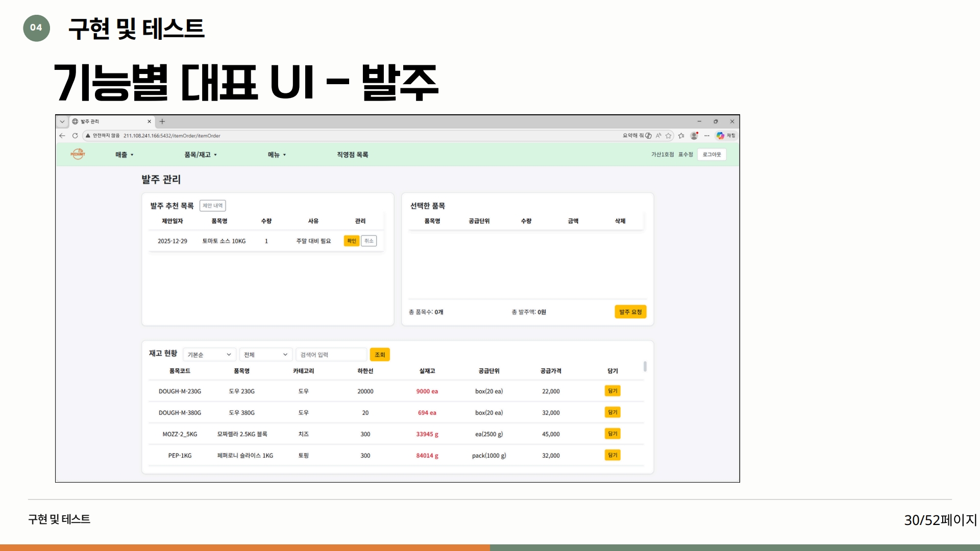This screenshot has height=551, width=980.
Task: Click the read aloud icon in address bar
Action: click(x=658, y=136)
